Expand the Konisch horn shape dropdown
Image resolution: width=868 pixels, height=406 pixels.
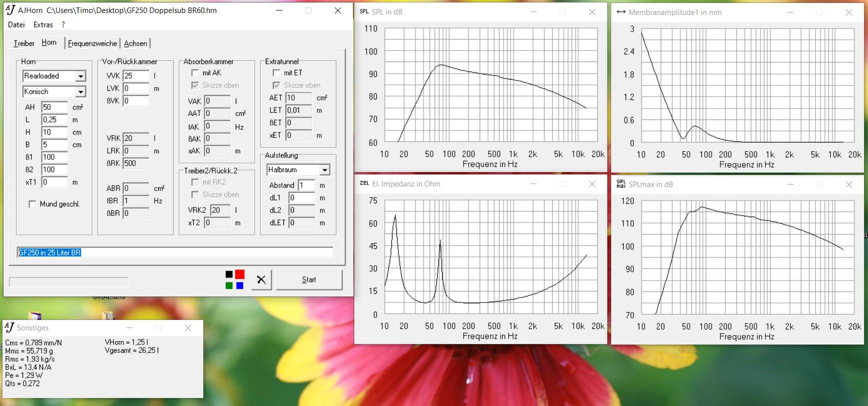coord(80,92)
